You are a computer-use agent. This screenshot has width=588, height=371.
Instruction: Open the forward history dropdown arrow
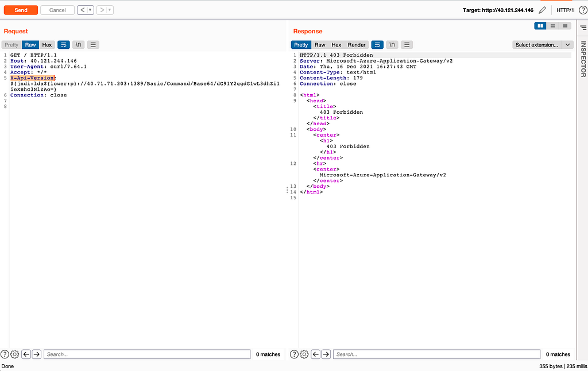[110, 10]
